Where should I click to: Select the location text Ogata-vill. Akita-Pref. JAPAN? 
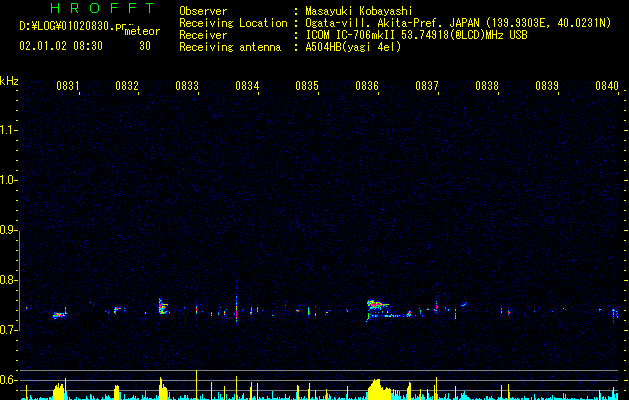(x=392, y=23)
